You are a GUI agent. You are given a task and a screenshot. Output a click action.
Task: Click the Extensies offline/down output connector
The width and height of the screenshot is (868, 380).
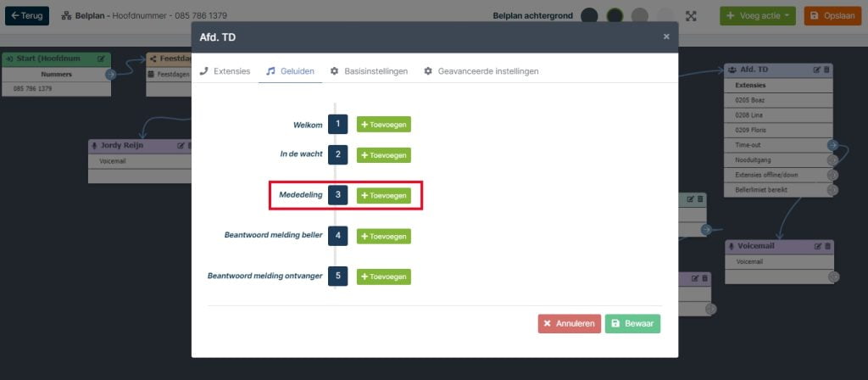[x=832, y=175]
